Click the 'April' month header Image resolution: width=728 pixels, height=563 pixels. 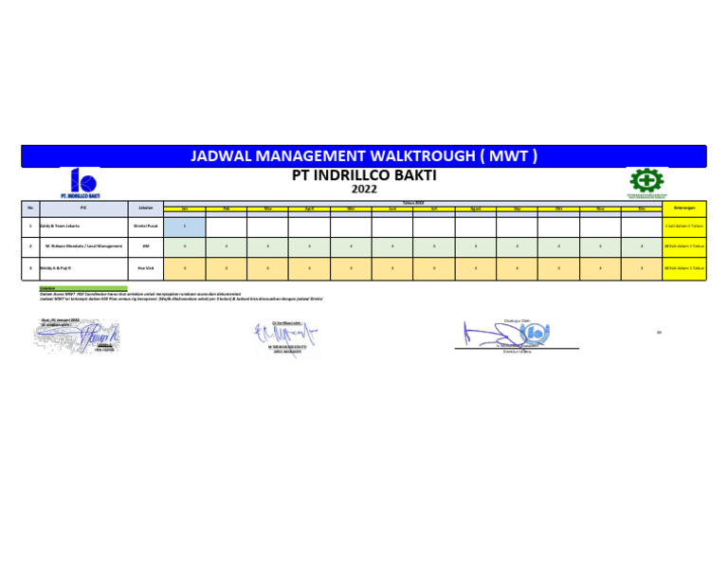pyautogui.click(x=309, y=209)
